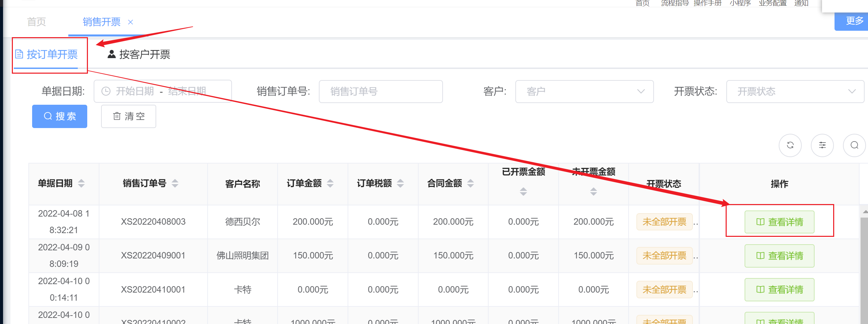Focus the 销售订单号 input field
Viewport: 868px width, 324px height.
click(x=380, y=92)
